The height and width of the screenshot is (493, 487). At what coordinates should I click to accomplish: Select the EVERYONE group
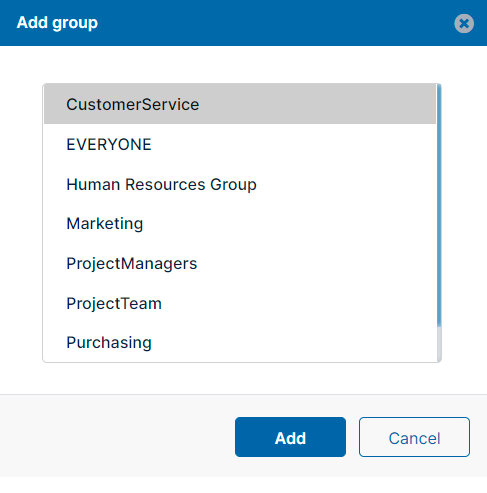[240, 144]
